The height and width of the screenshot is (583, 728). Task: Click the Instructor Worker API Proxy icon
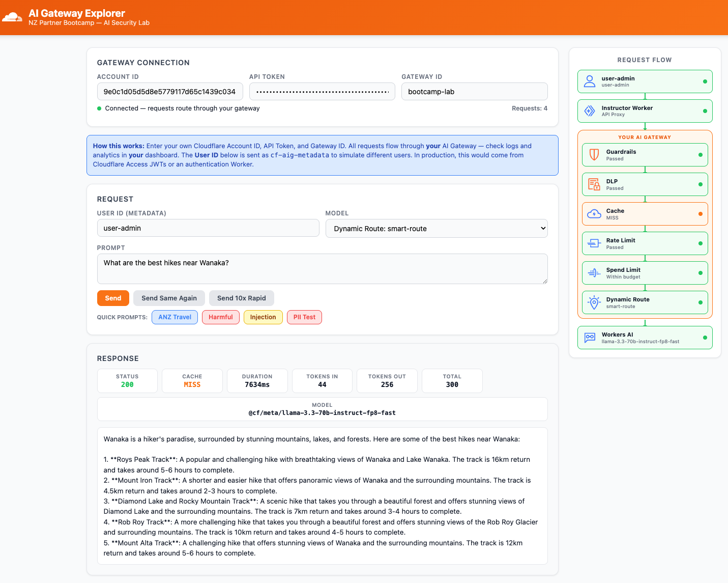[590, 111]
